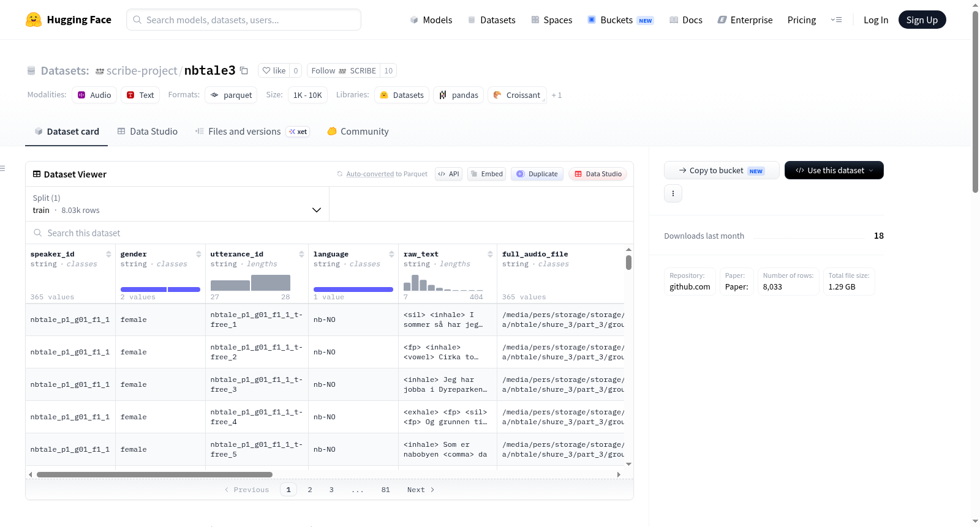Image resolution: width=980 pixels, height=527 pixels.
Task: Switch to the Data Studio tab
Action: (x=148, y=132)
